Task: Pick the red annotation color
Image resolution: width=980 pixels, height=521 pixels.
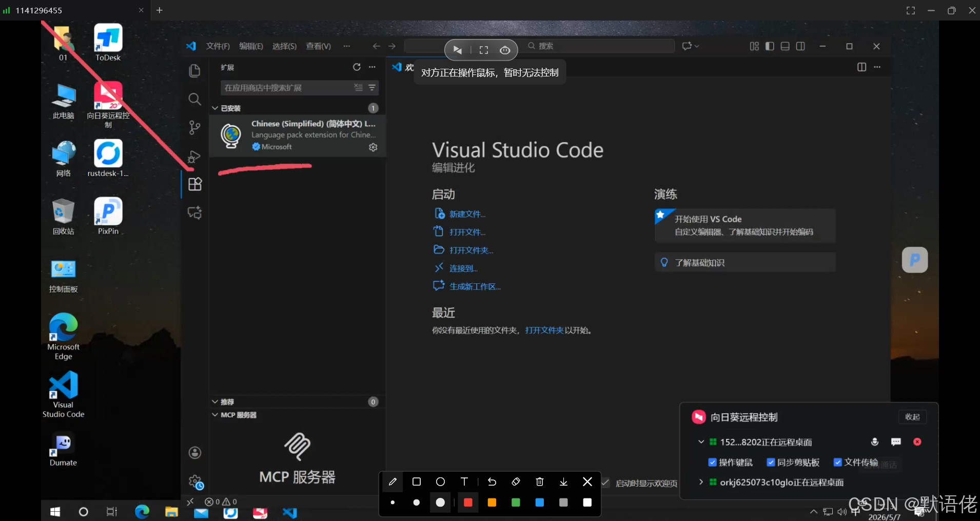Action: tap(468, 503)
